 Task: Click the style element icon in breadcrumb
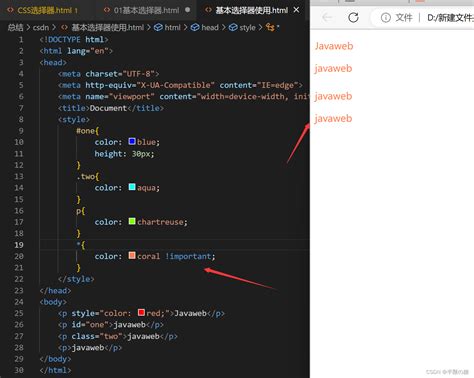[x=233, y=27]
